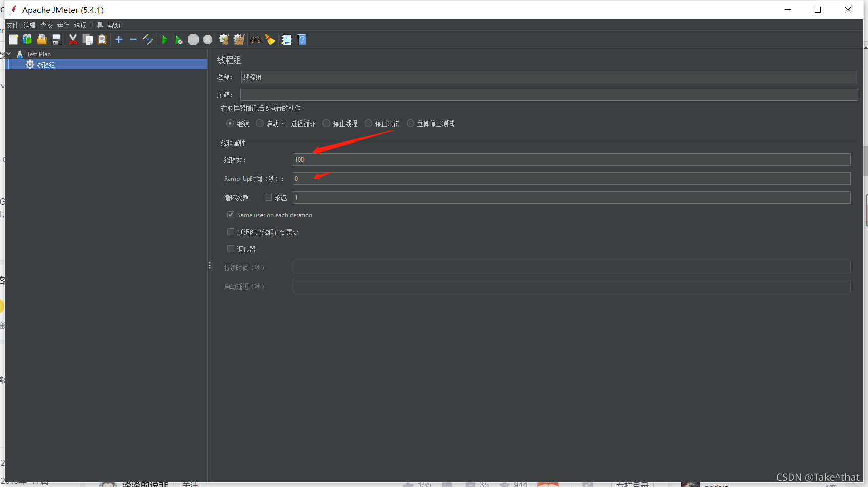The height and width of the screenshot is (487, 868).
Task: Click the Cut scissors icon
Action: 73,39
